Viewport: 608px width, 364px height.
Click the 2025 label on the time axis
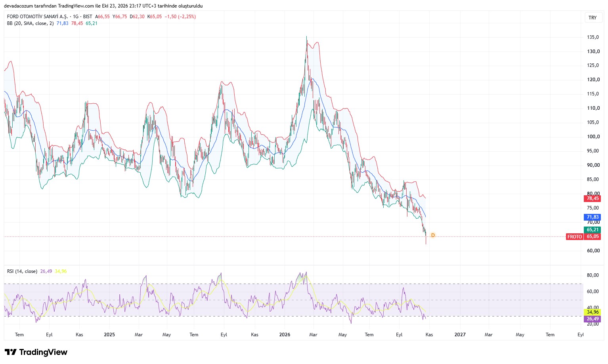click(109, 335)
